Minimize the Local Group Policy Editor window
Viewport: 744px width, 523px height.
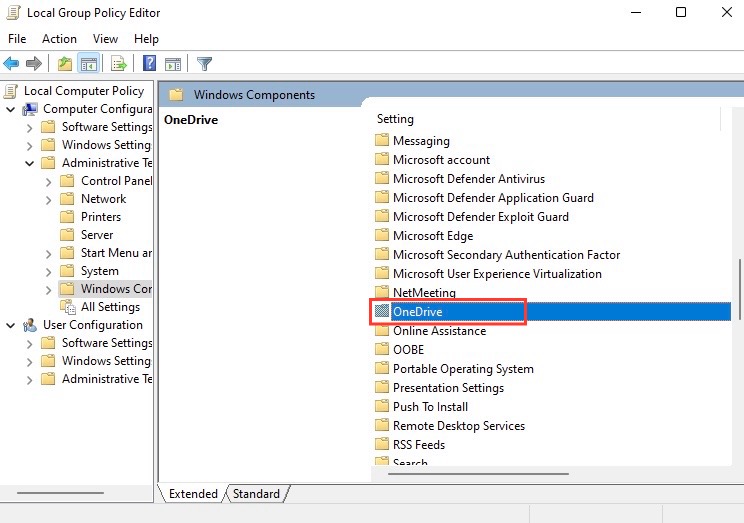click(x=636, y=12)
